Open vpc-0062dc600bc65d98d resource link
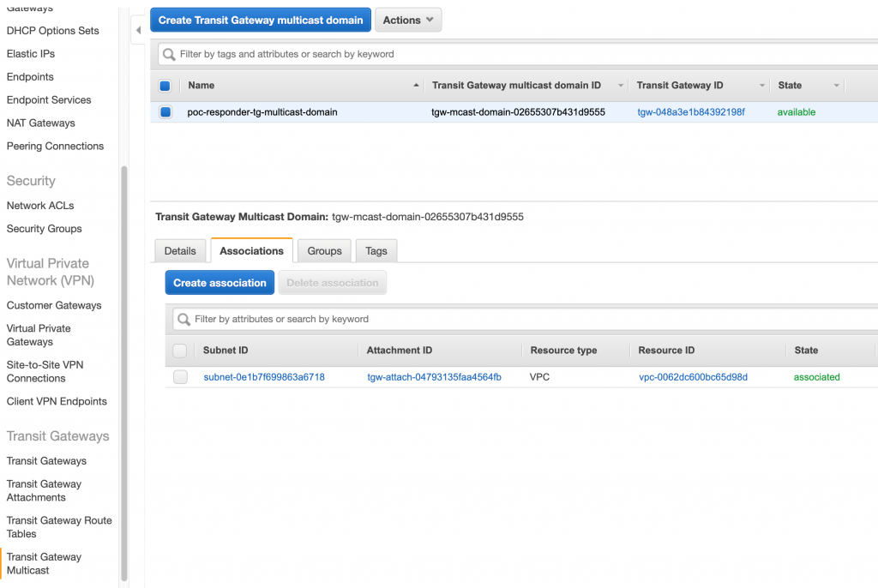 (x=693, y=377)
